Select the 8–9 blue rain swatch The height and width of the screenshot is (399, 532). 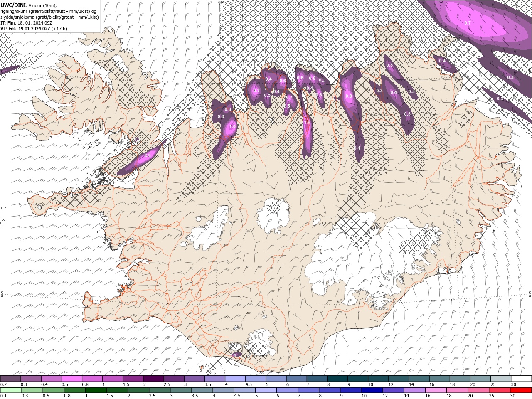[x=330, y=390]
